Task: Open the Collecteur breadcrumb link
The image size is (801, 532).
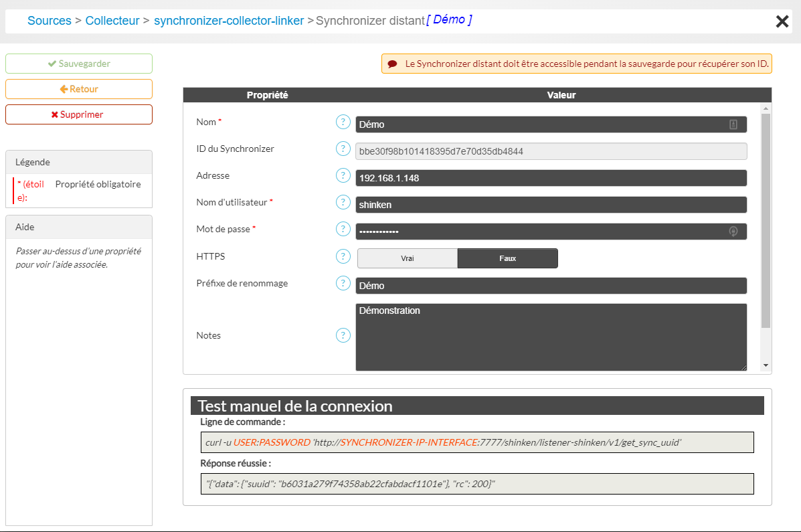Action: [112, 21]
